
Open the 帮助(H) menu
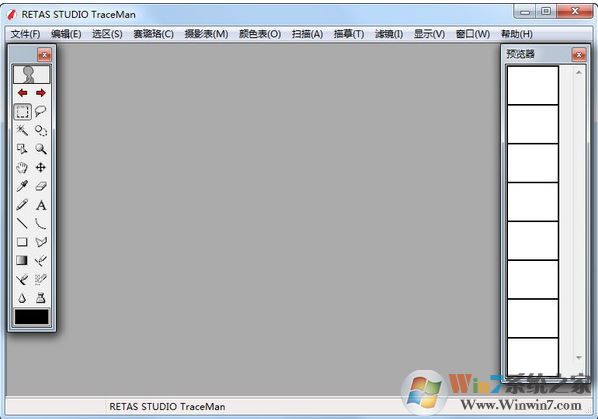tap(516, 34)
